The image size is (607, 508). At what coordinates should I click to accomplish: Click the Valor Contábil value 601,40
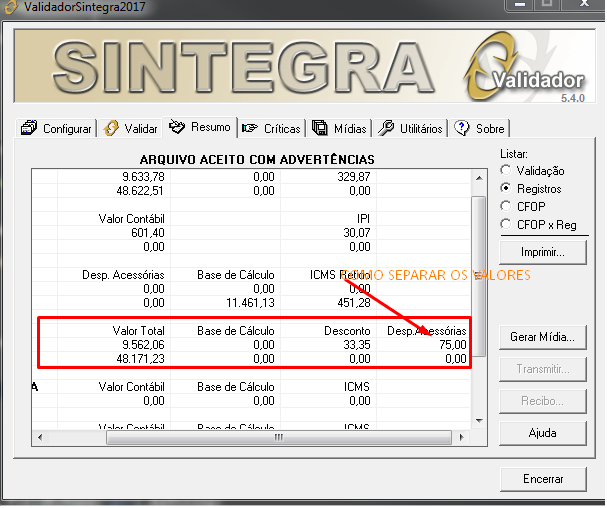(147, 233)
